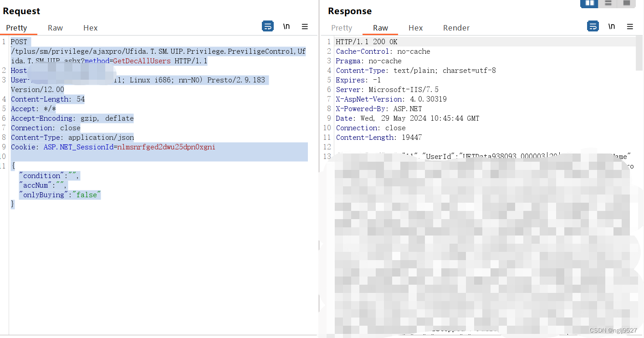Switch to the Pretty tab in Request
Screen dimensions: 644x338
click(17, 28)
